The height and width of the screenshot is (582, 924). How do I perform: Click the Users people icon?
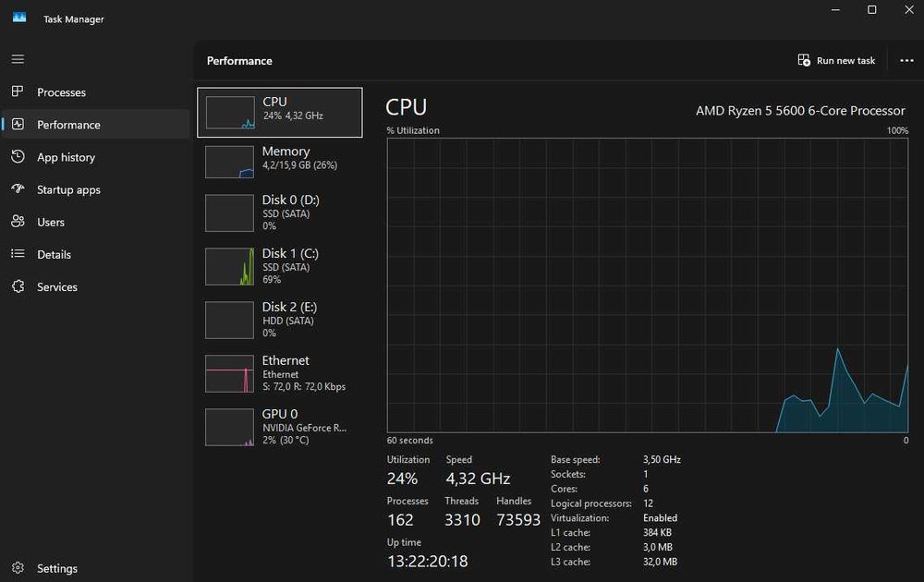click(x=18, y=221)
